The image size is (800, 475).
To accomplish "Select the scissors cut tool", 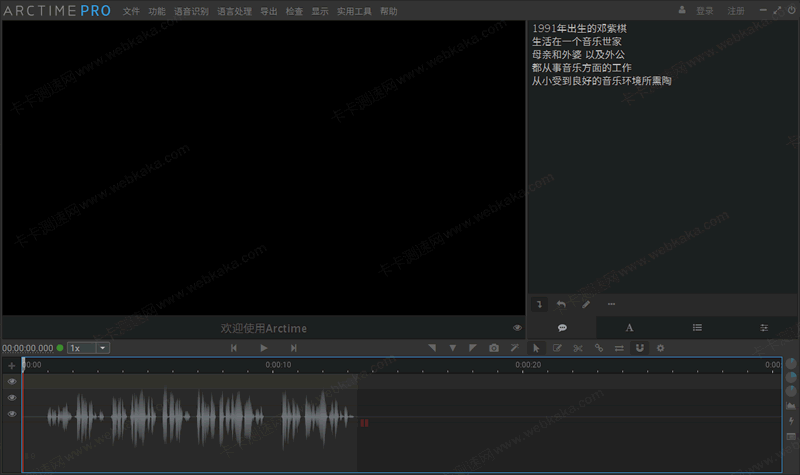I will [x=578, y=348].
